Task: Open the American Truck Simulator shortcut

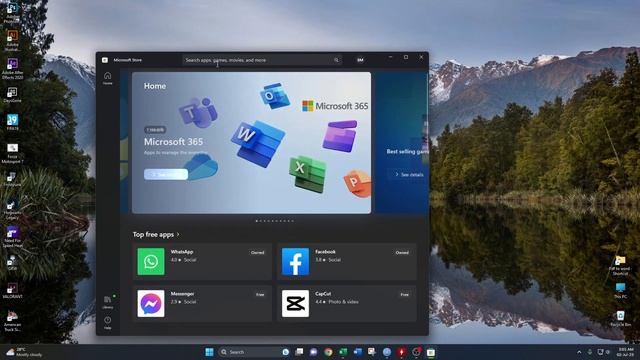Action: (12, 322)
